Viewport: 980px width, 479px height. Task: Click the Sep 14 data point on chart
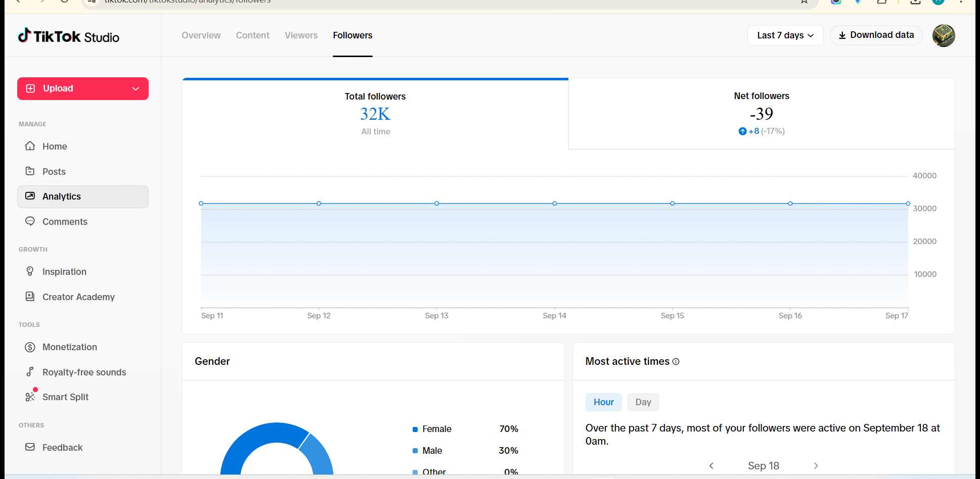(555, 204)
